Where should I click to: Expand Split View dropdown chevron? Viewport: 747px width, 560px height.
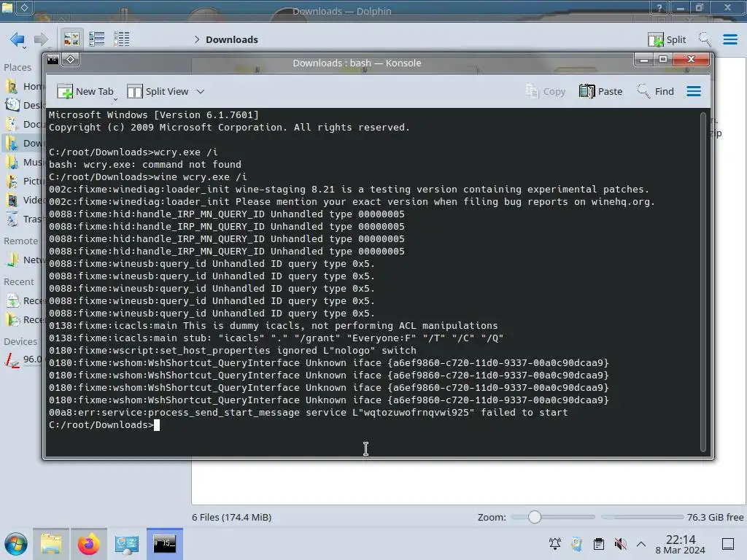pyautogui.click(x=201, y=91)
